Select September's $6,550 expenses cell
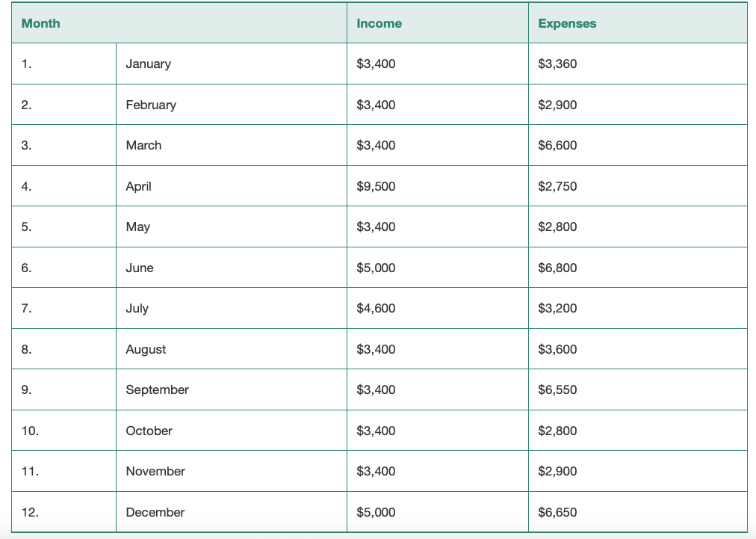The image size is (756, 539). [x=638, y=390]
